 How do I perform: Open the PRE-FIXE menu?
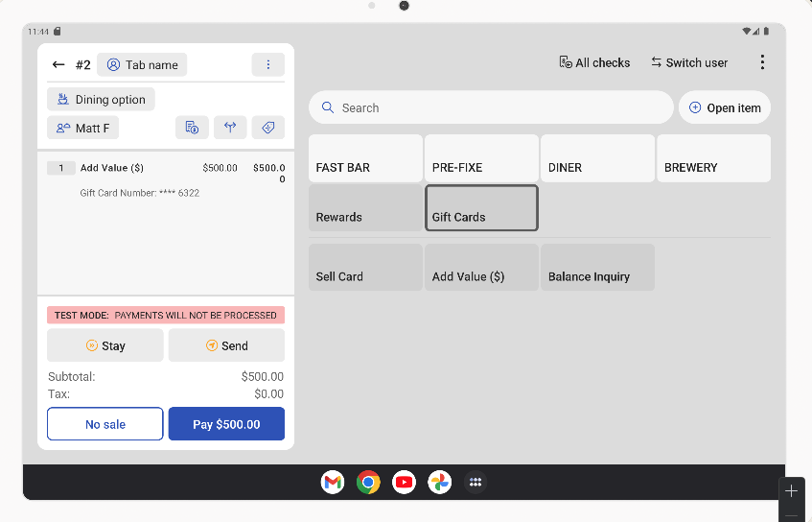click(x=481, y=158)
